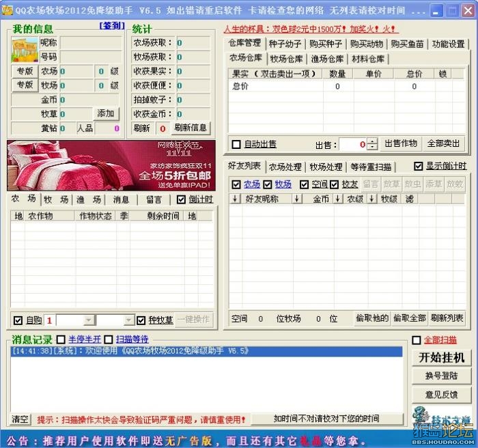The height and width of the screenshot is (448, 478).
Task: Click 如时间不对请校对下您的时间 button
Action: pyautogui.click(x=327, y=419)
